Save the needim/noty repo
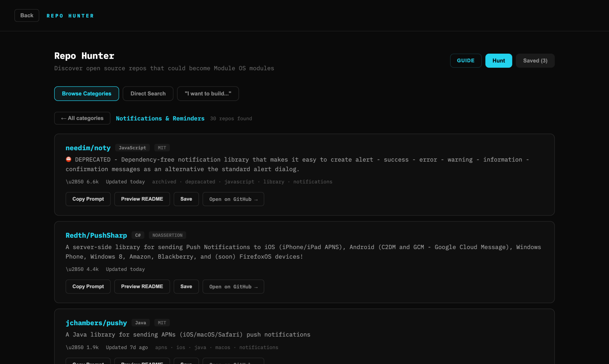The image size is (609, 364). 186,199
